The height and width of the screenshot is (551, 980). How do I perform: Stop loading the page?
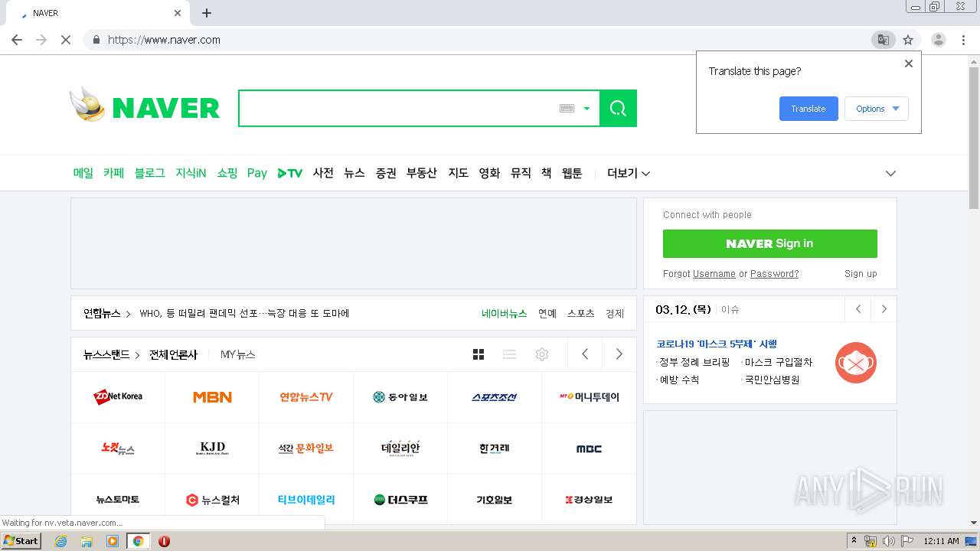tap(66, 40)
